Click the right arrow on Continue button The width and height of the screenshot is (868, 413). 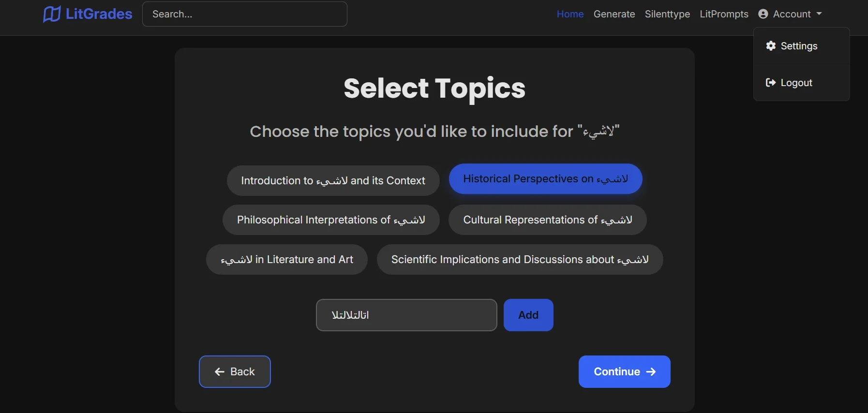click(x=651, y=371)
